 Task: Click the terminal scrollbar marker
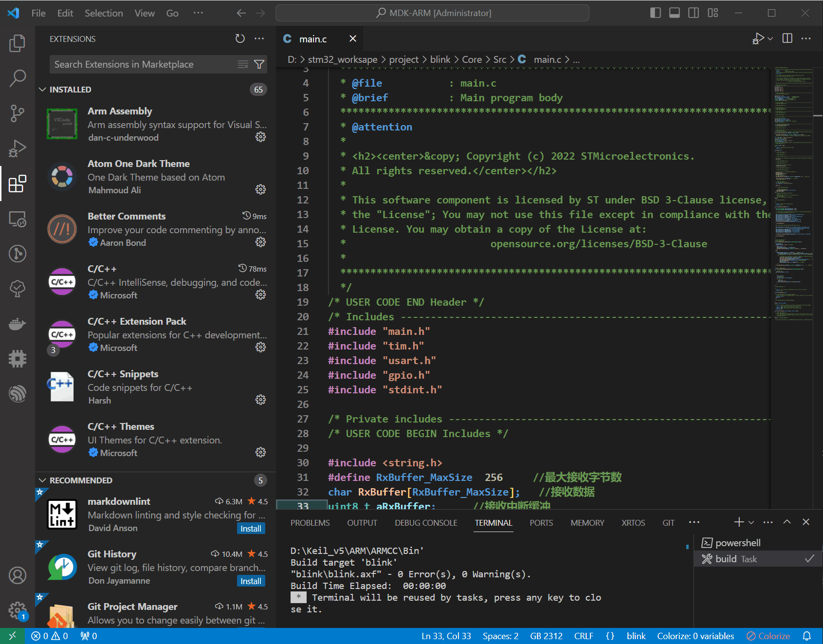687,547
